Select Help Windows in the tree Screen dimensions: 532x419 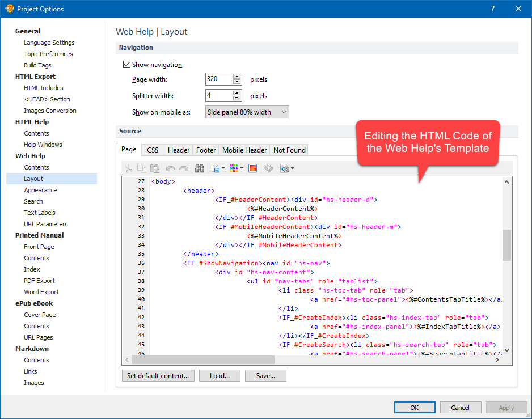(43, 145)
